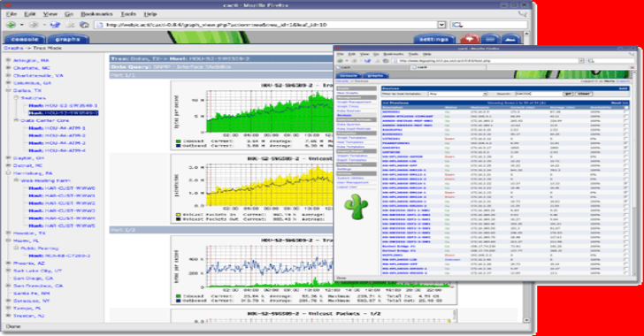
Task: Click the list view icon between tree and preview icons
Action: (x=490, y=39)
